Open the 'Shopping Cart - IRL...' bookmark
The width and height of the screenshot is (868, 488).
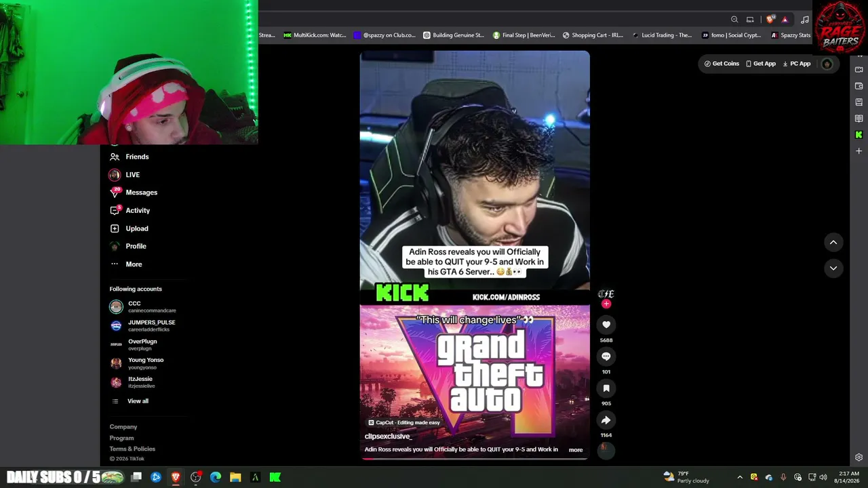(593, 35)
